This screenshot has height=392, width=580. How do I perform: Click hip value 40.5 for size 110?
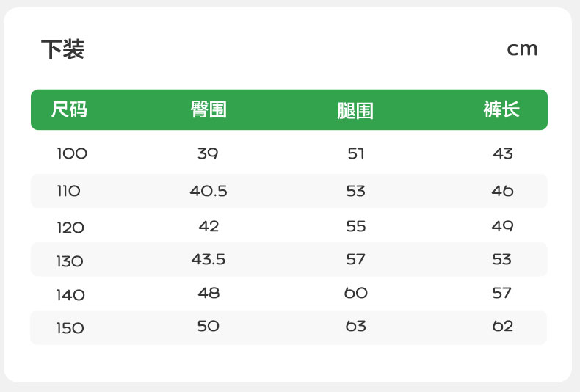click(209, 192)
